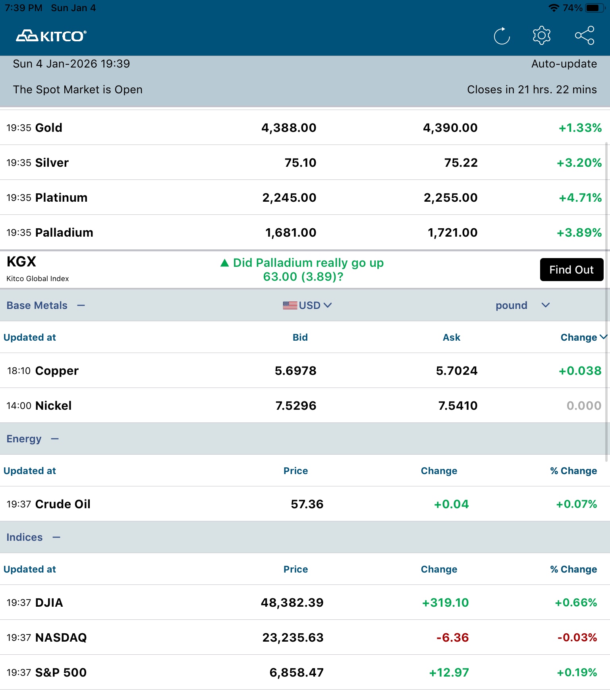Tap 'Closes in 21 hrs. 22 mins' countdown

[532, 90]
